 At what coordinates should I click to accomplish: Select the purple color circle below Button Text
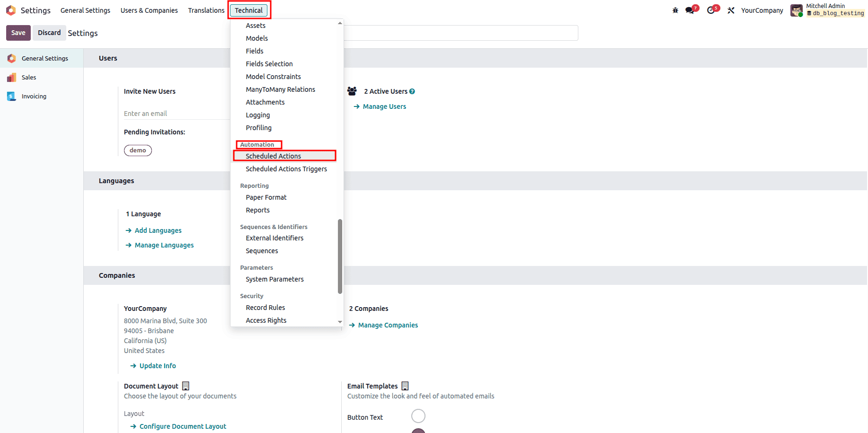point(418,431)
